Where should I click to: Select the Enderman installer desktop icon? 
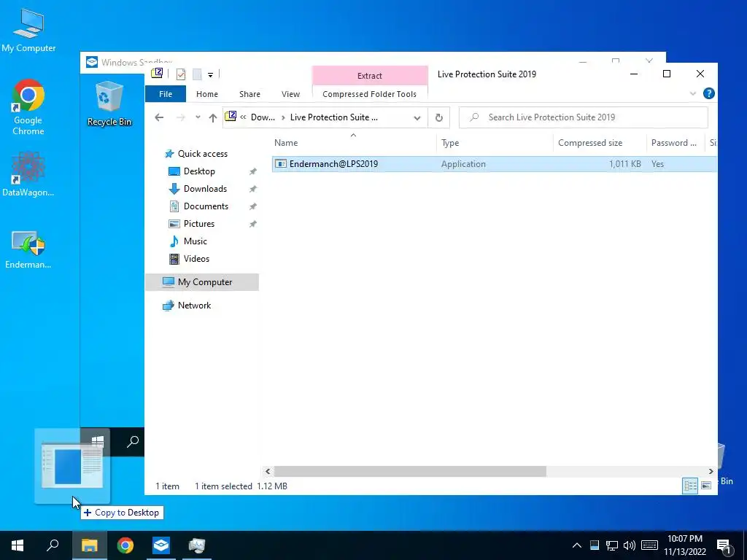[x=28, y=250]
